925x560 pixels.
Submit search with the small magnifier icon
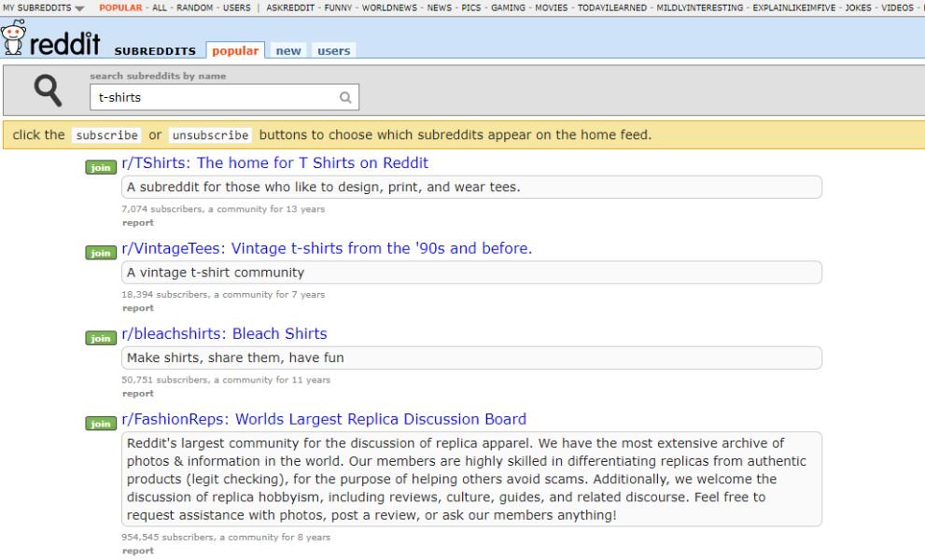[x=345, y=97]
